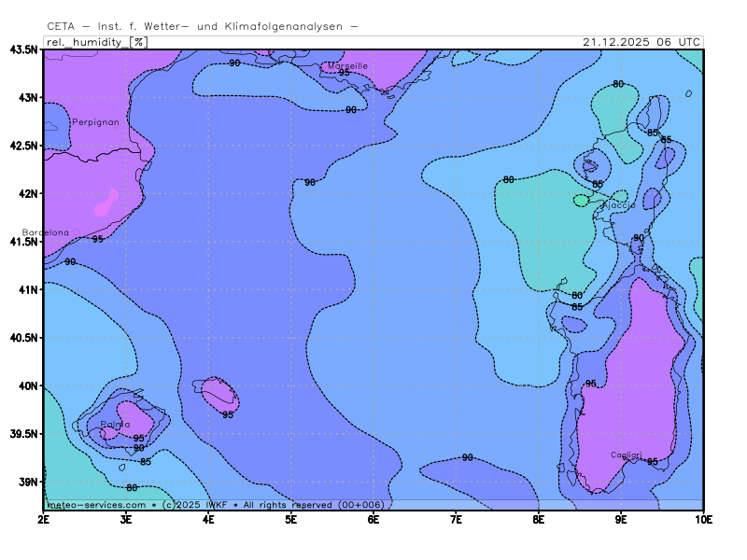
Task: Click the Cagliari label in southern Sardinia
Action: [627, 455]
